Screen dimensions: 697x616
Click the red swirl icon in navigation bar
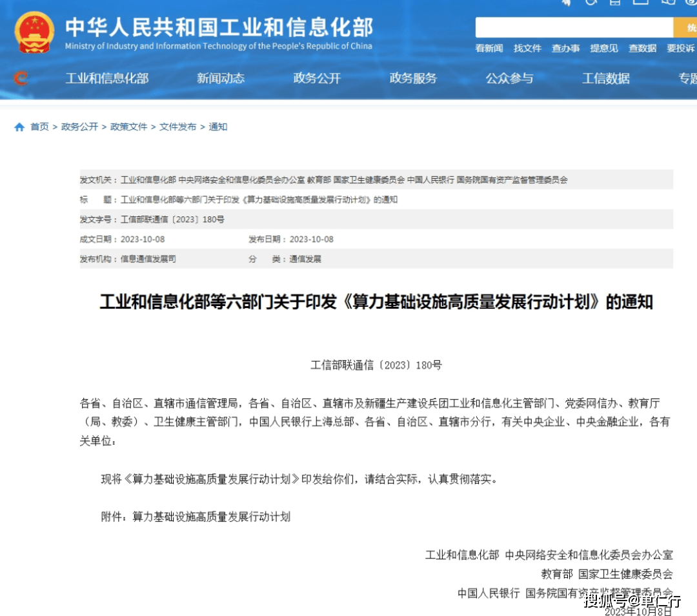coord(21,78)
